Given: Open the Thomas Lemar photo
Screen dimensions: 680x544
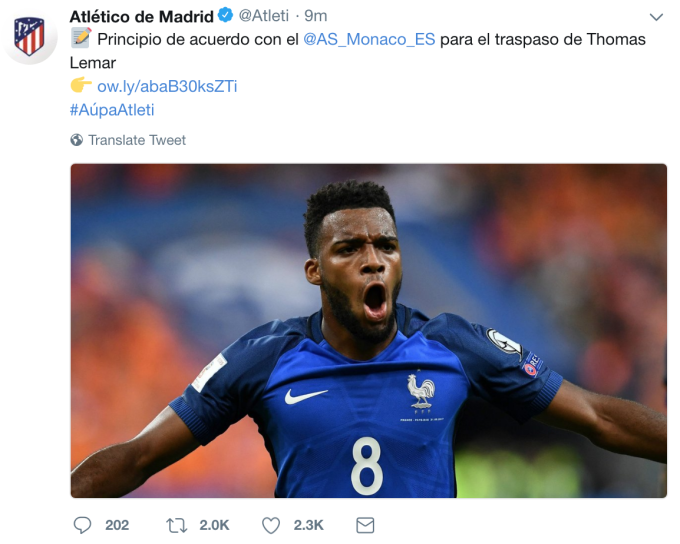Looking at the screenshot, I should pos(369,331).
